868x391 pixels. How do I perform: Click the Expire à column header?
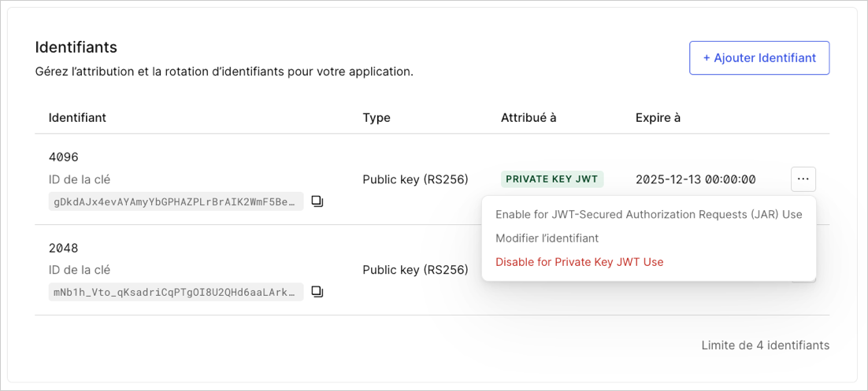(658, 118)
